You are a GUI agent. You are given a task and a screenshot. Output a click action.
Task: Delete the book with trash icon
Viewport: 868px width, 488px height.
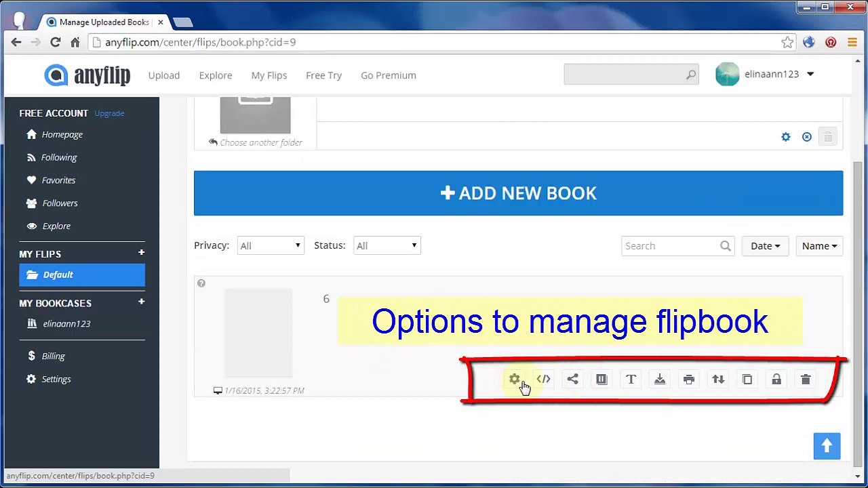[x=806, y=380]
